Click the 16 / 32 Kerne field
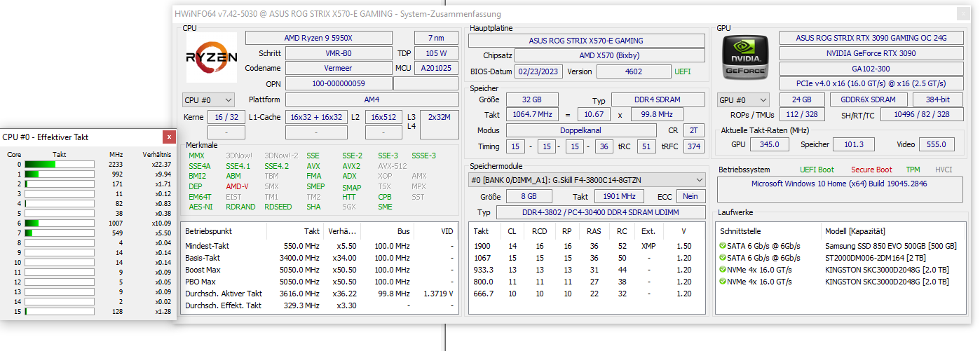Viewport: 980px width, 351px height. click(x=226, y=118)
